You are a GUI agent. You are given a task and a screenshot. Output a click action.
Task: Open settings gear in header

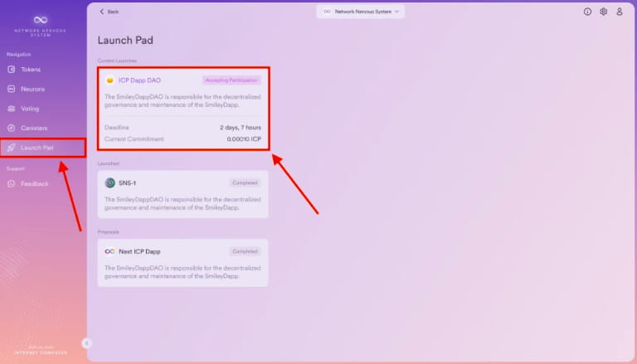[604, 12]
